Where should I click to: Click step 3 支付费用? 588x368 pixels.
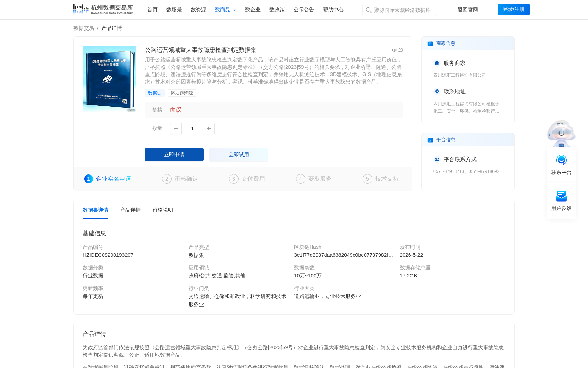point(247,179)
